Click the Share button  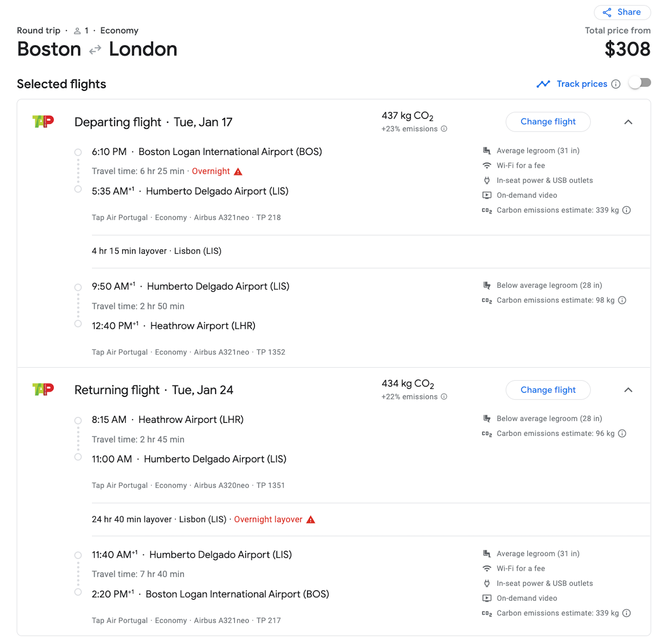coord(622,12)
